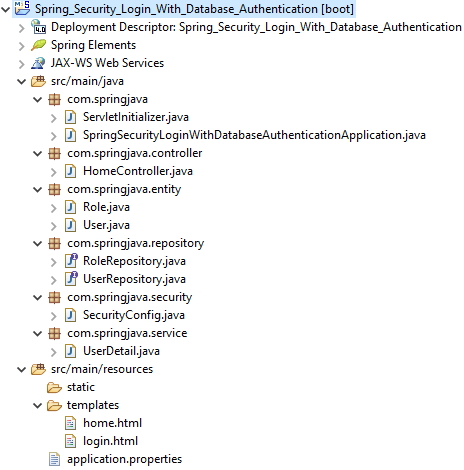464x470 pixels.
Task: Select the 'UserDetail.java' file name
Action: click(121, 351)
